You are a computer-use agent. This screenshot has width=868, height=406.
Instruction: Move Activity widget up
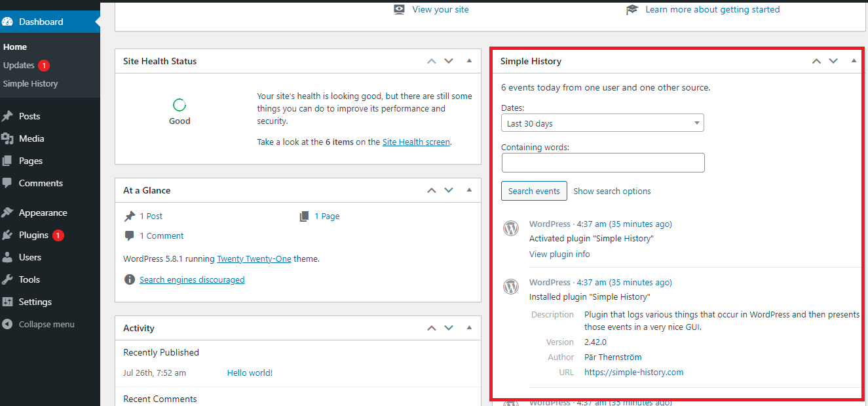click(431, 328)
